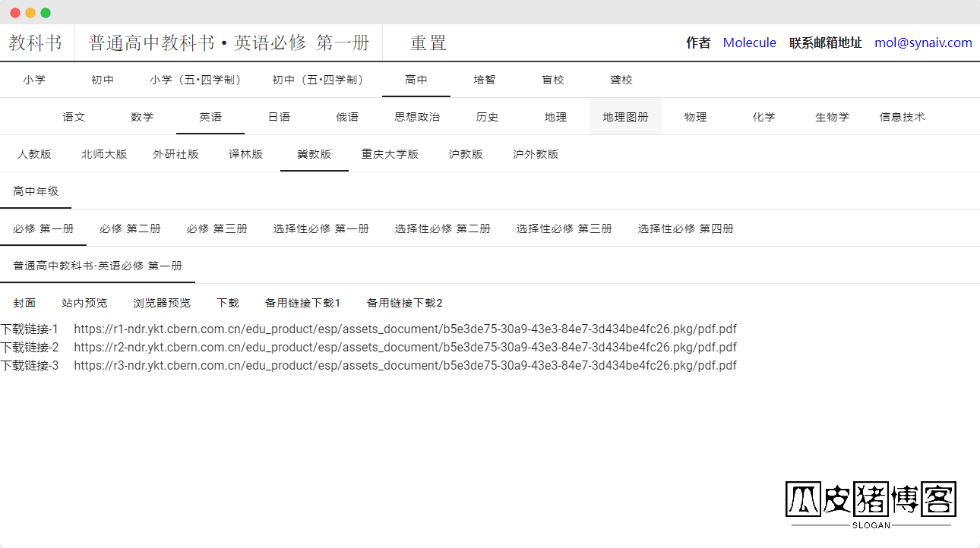Select the 小学 school level tab
This screenshot has height=548, width=980.
pos(34,80)
